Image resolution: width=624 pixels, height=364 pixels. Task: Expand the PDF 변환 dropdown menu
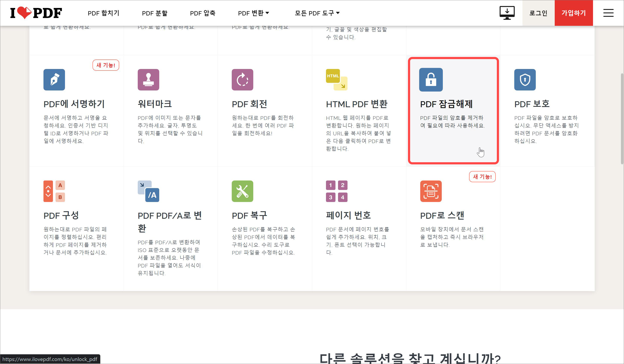tap(253, 13)
